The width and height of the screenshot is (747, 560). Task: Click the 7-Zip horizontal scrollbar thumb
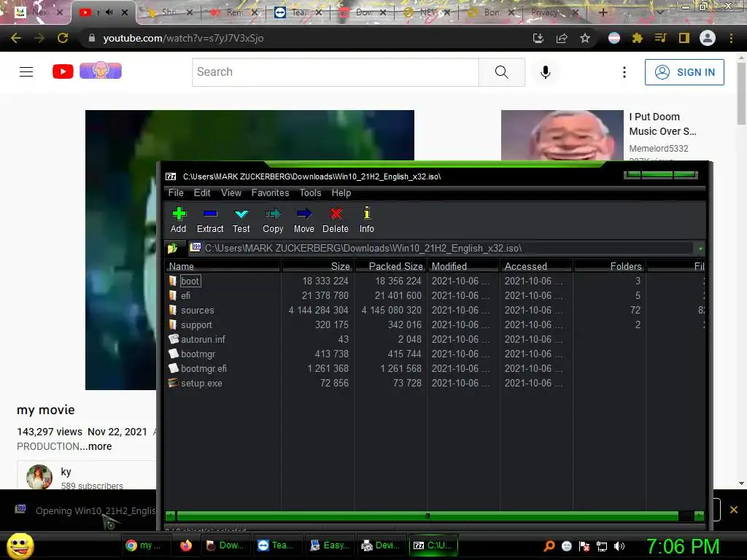(x=427, y=516)
